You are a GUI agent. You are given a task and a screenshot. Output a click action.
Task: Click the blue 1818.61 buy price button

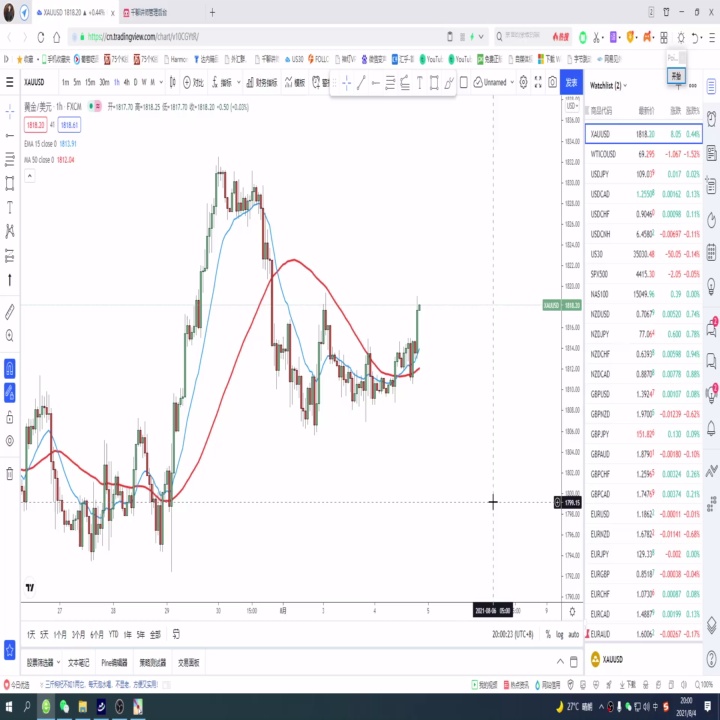[x=69, y=124]
